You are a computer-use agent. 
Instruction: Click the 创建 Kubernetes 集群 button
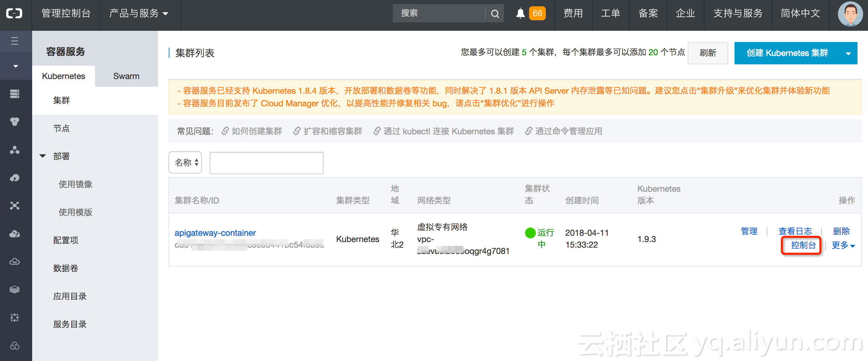click(787, 53)
